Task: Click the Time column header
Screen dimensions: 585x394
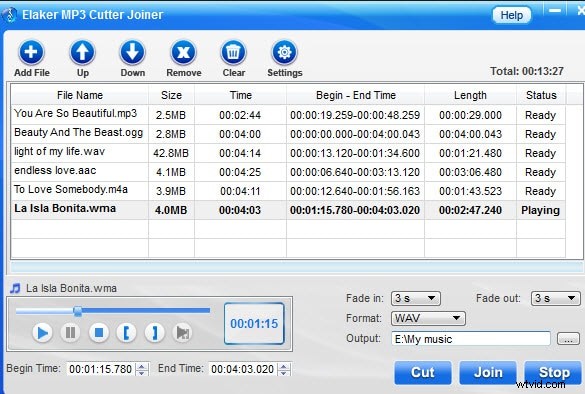Action: pos(240,95)
